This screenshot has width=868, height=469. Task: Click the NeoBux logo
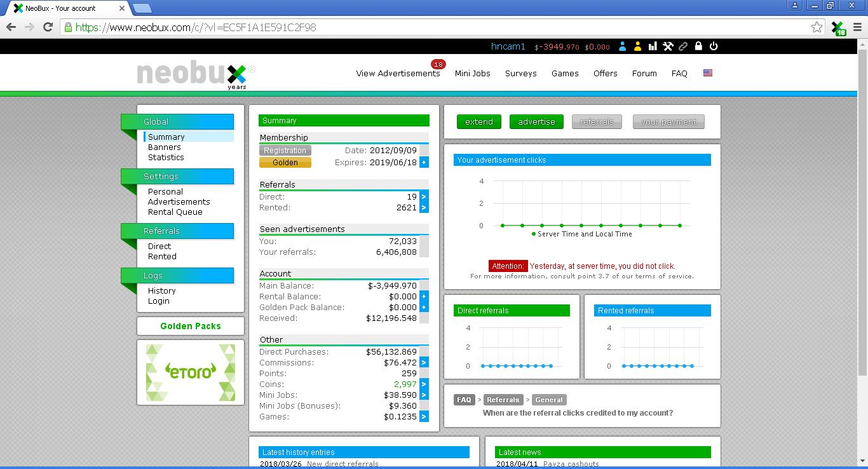196,75
